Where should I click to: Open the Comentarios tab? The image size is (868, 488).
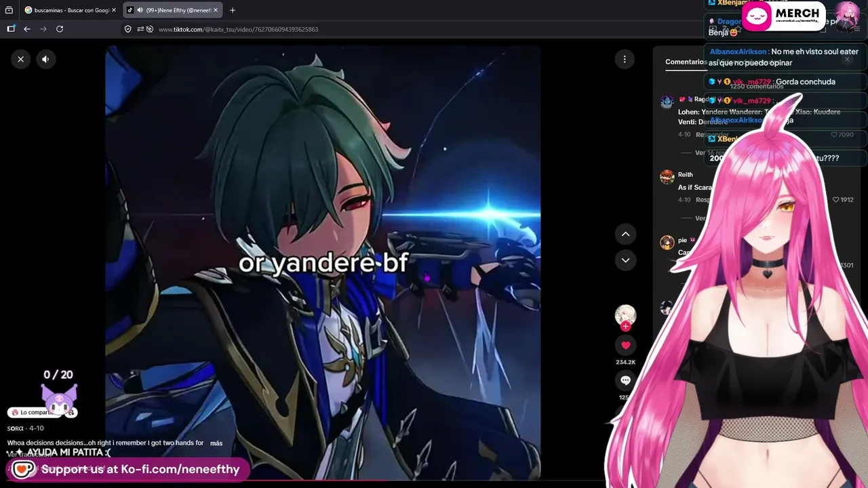[x=686, y=62]
